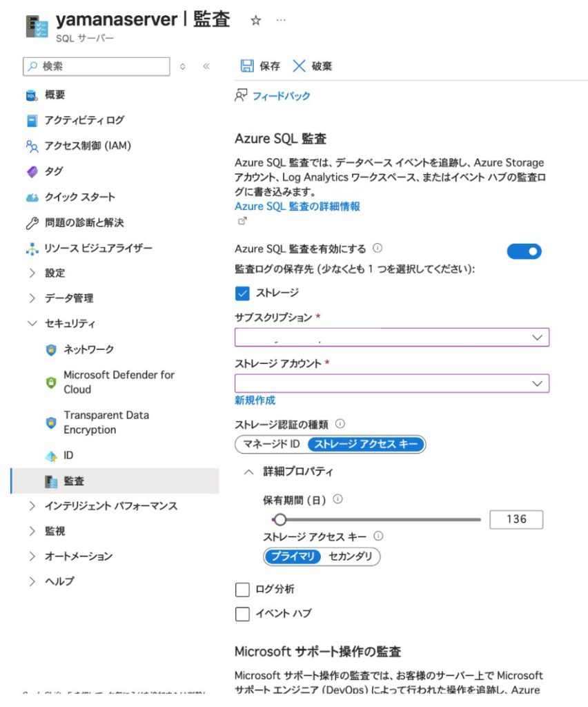Enable the ログ分析 checkbox

pos(242,590)
